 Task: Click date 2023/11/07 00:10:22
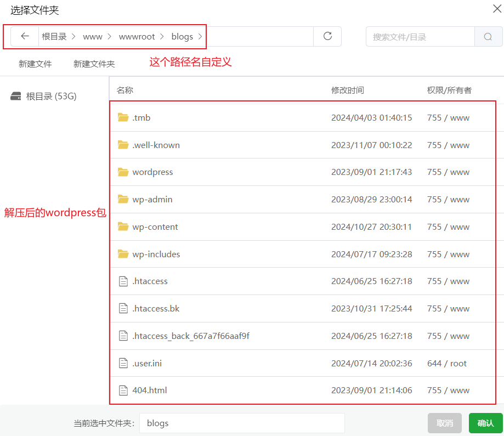[372, 145]
